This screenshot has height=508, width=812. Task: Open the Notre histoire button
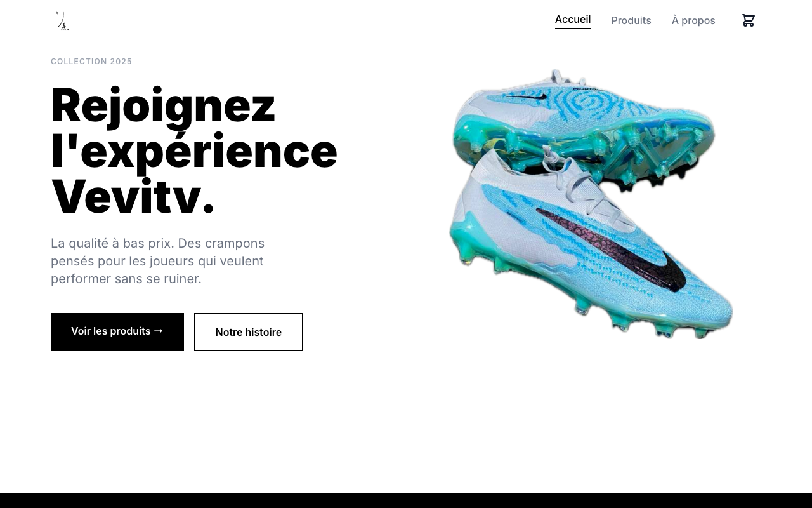(249, 332)
